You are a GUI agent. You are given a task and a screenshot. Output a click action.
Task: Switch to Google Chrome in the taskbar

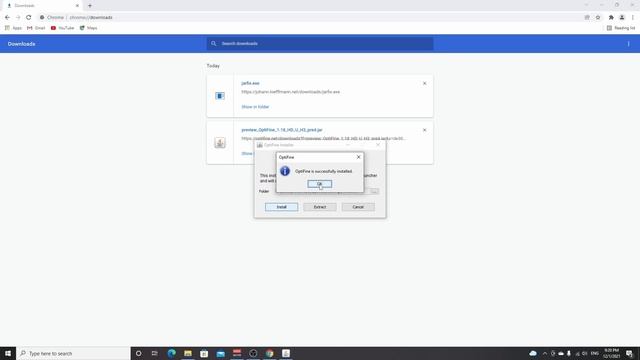point(269,353)
